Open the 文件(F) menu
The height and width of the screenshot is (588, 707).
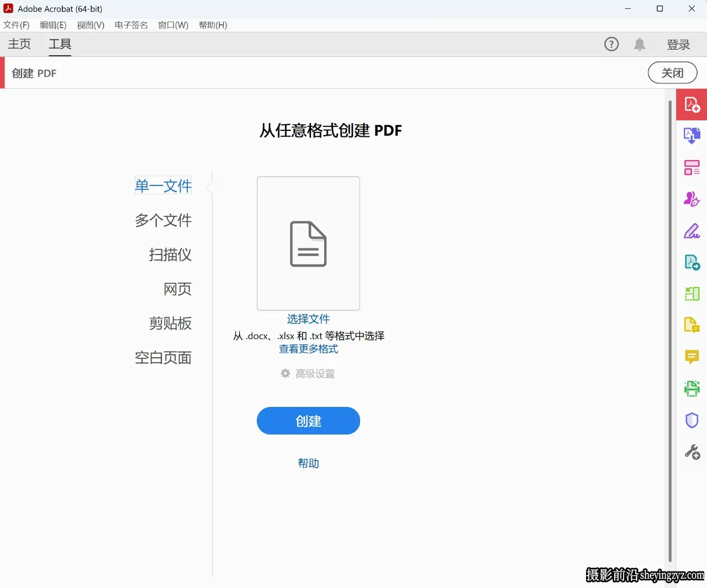[x=16, y=25]
